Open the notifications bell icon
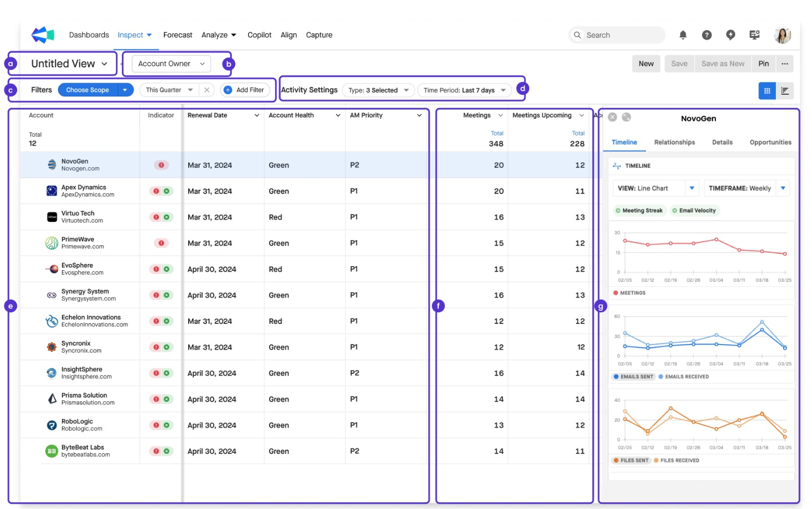The height and width of the screenshot is (509, 812). pos(683,35)
